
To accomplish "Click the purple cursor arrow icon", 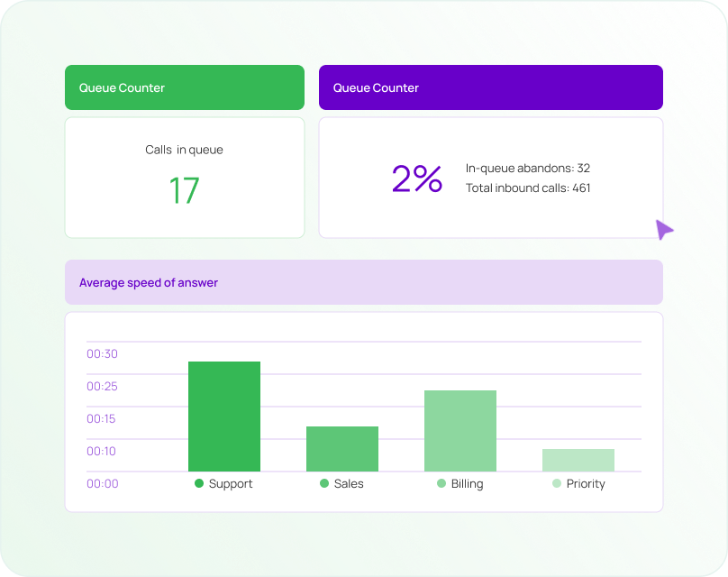I will [x=664, y=229].
